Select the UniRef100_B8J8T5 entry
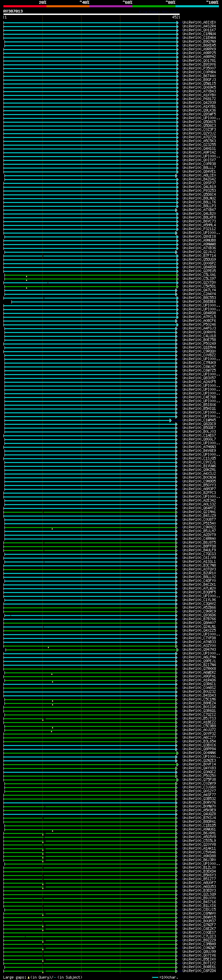 pyautogui.click(x=199, y=543)
